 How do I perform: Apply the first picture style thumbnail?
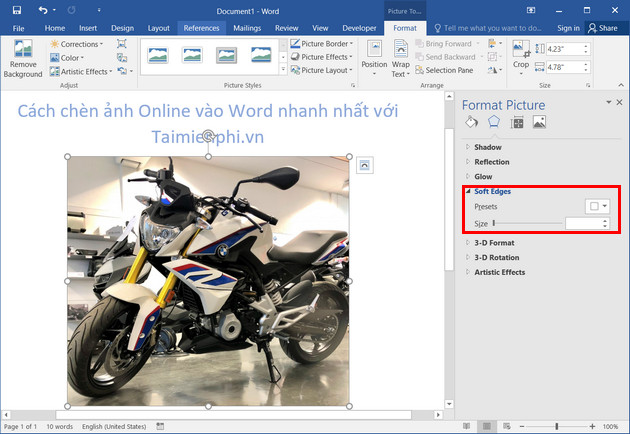[x=158, y=55]
